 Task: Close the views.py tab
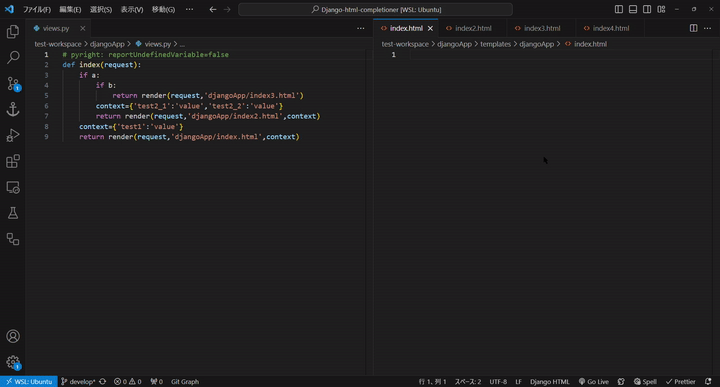pyautogui.click(x=83, y=28)
